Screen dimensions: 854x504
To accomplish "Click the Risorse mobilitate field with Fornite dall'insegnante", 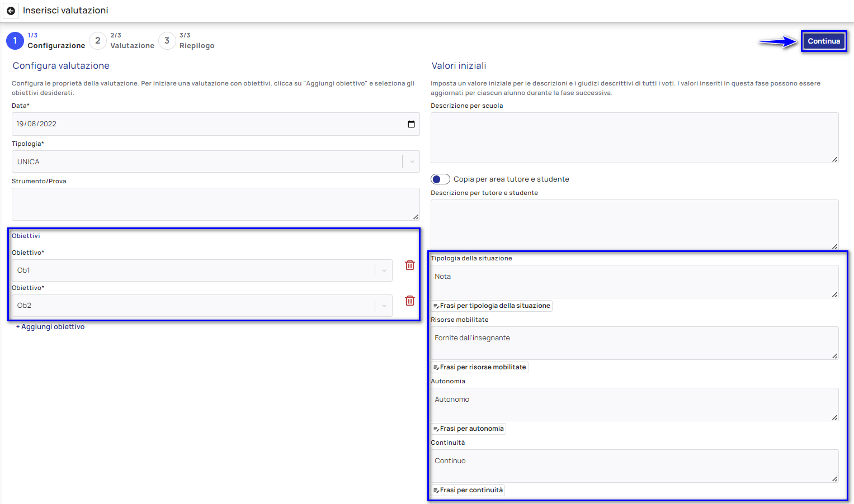I will tap(635, 343).
